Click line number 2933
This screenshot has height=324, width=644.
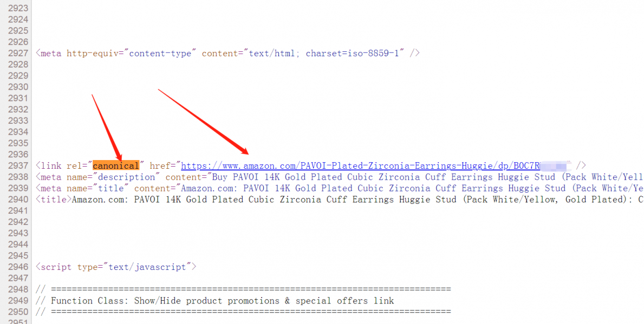[18, 121]
